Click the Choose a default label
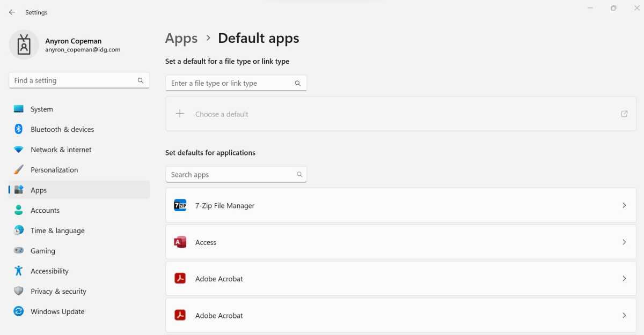The height and width of the screenshot is (335, 644). click(222, 114)
